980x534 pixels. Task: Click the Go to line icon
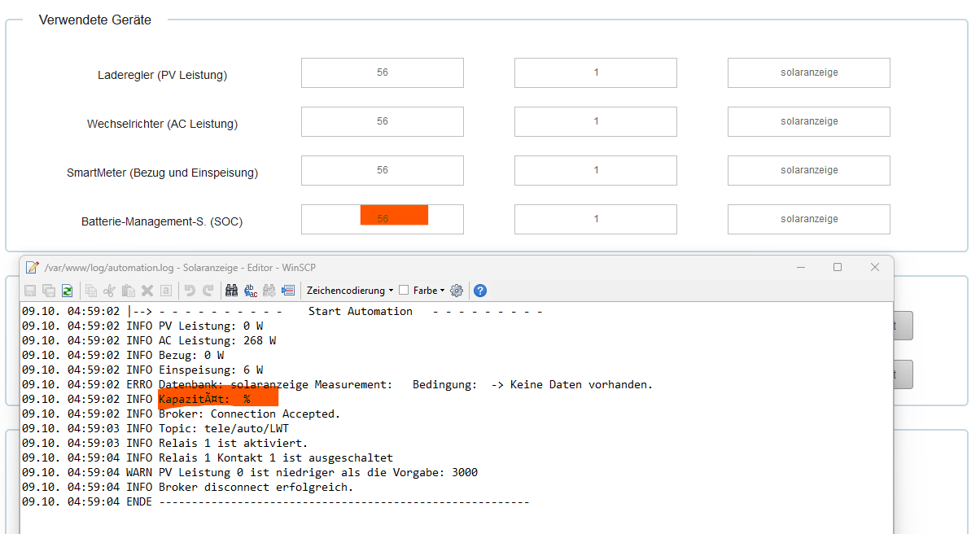(x=288, y=291)
